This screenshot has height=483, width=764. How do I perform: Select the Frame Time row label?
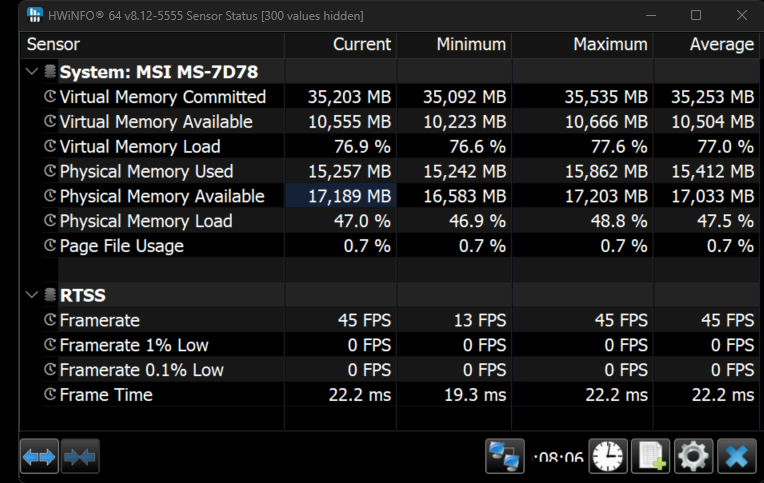tap(106, 395)
